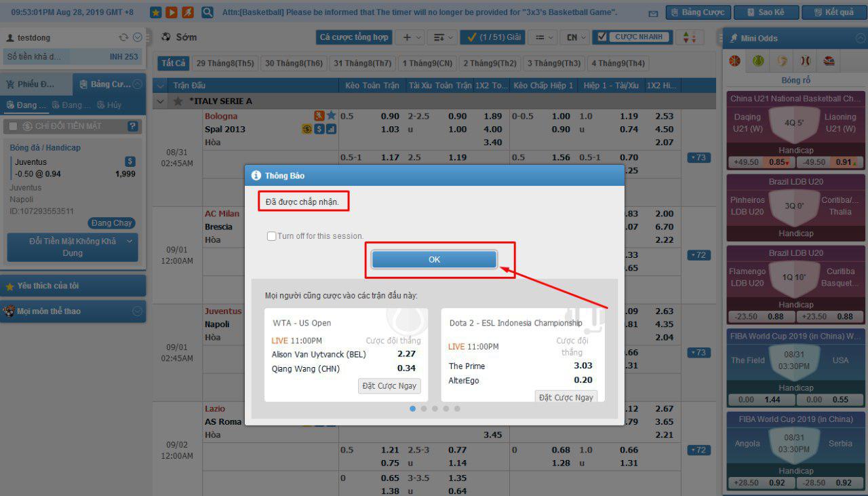Click the first carousel pagination dot
This screenshot has width=868, height=496.
click(412, 408)
